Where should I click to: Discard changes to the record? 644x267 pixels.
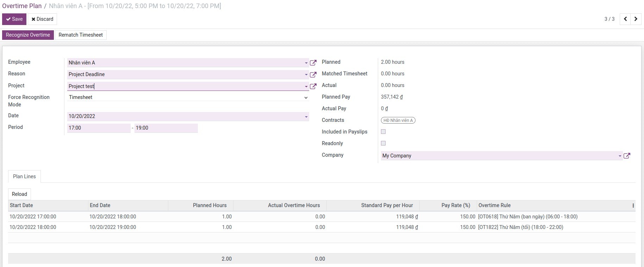pyautogui.click(x=42, y=19)
